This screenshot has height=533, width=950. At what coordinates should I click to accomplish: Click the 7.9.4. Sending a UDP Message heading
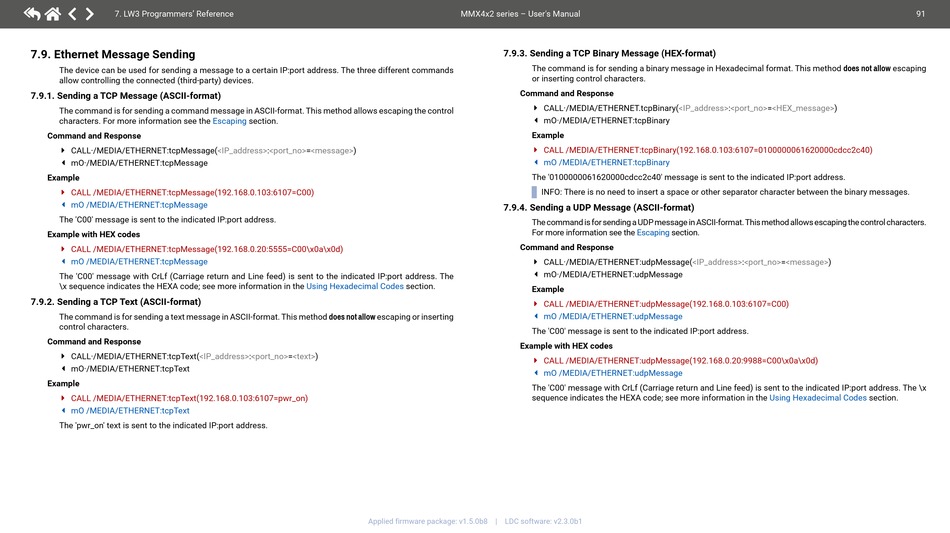pos(598,208)
